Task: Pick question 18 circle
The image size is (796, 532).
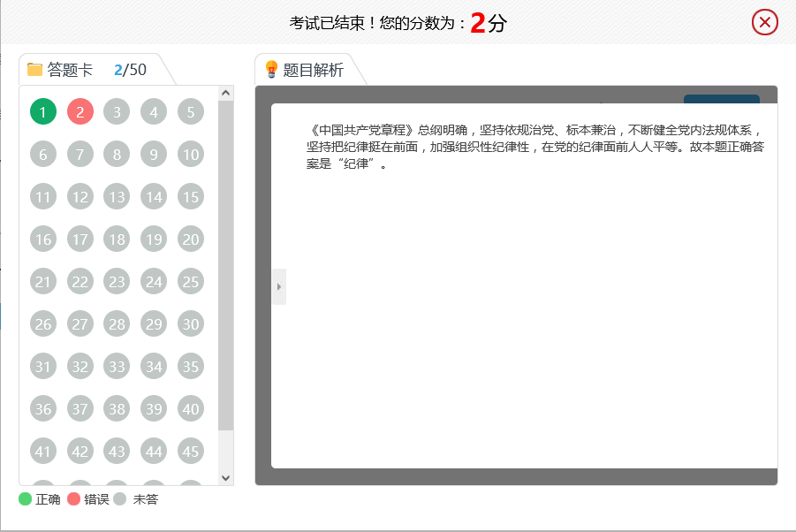Action: [x=117, y=239]
